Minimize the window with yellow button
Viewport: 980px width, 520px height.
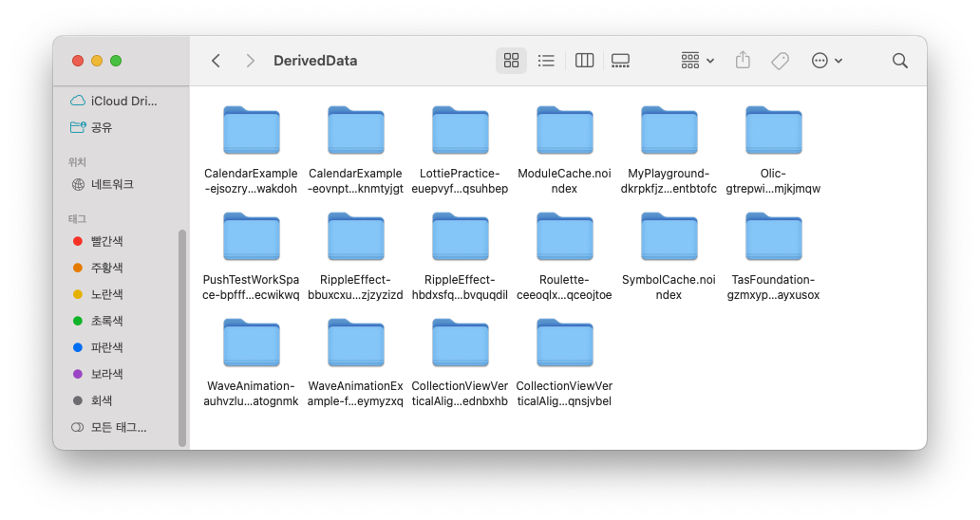pos(97,61)
